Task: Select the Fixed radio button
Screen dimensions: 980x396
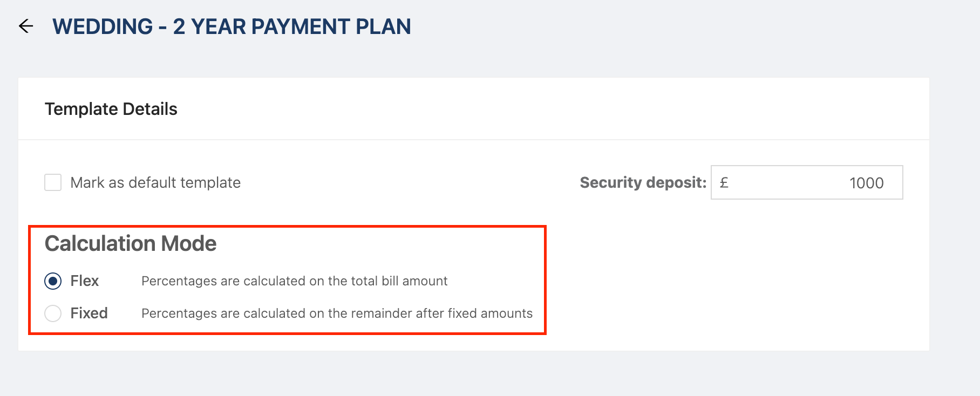Action: [x=53, y=313]
